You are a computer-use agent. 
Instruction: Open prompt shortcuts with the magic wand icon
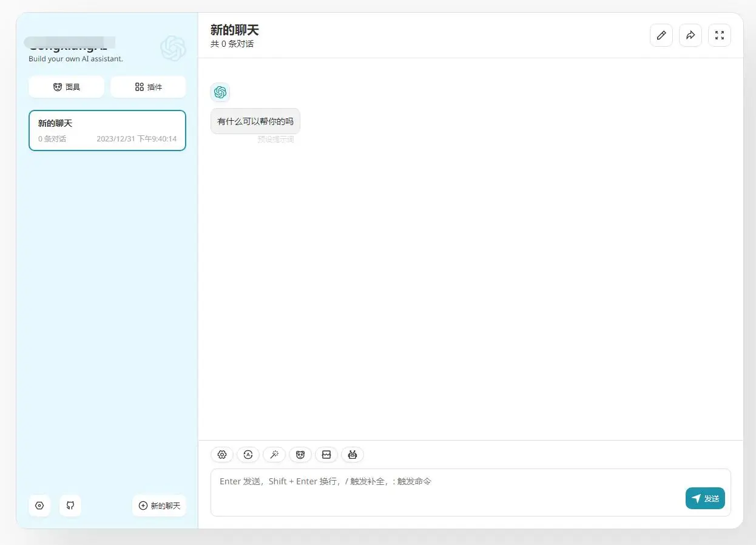[x=274, y=455]
